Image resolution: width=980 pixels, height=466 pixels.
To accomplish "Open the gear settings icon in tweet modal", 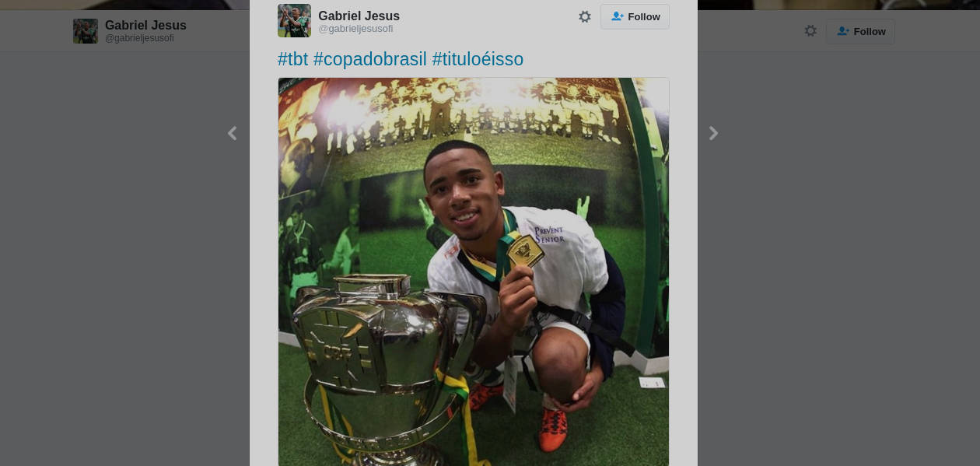I will click(585, 16).
